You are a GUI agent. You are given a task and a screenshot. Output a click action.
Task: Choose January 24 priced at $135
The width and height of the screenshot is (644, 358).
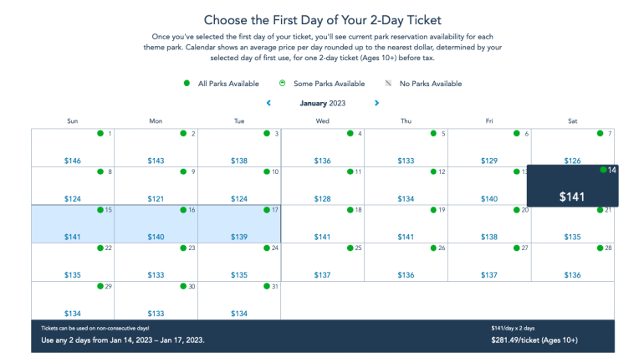(x=239, y=263)
